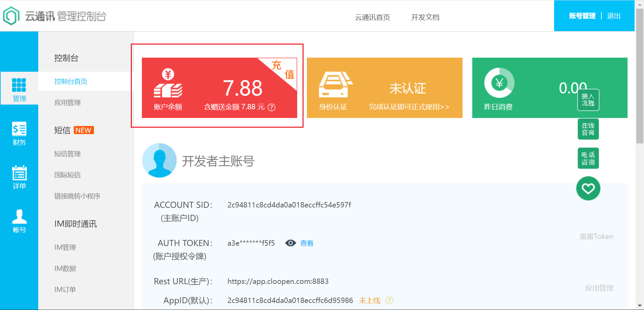Click the 应用管理 link beside the AppID row
The height and width of the screenshot is (310, 644).
point(599,288)
